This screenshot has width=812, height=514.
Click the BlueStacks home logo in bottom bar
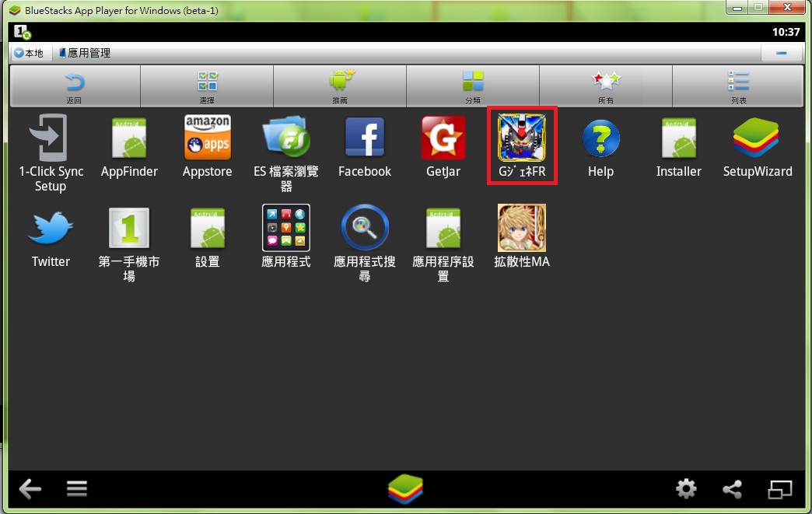405,488
